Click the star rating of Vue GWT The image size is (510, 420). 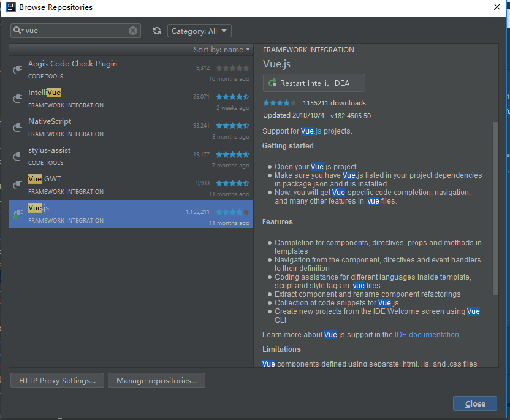point(232,183)
